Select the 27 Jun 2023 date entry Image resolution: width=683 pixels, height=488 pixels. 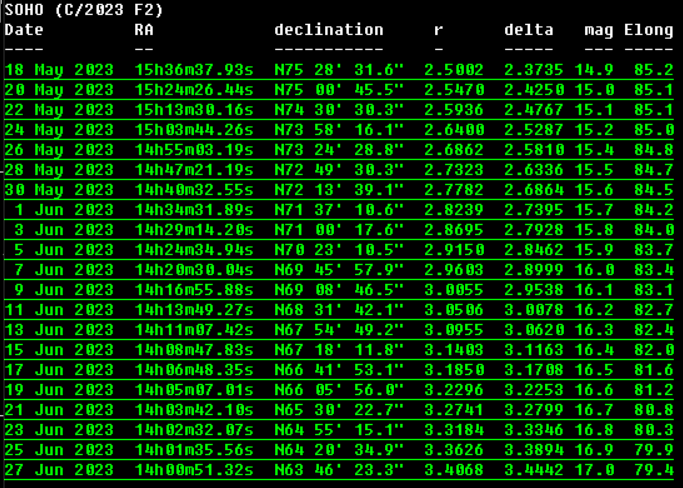click(59, 470)
